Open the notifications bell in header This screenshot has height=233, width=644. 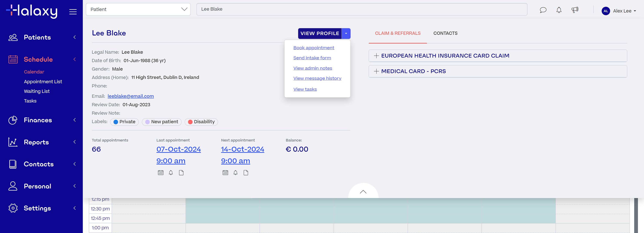[x=559, y=10]
